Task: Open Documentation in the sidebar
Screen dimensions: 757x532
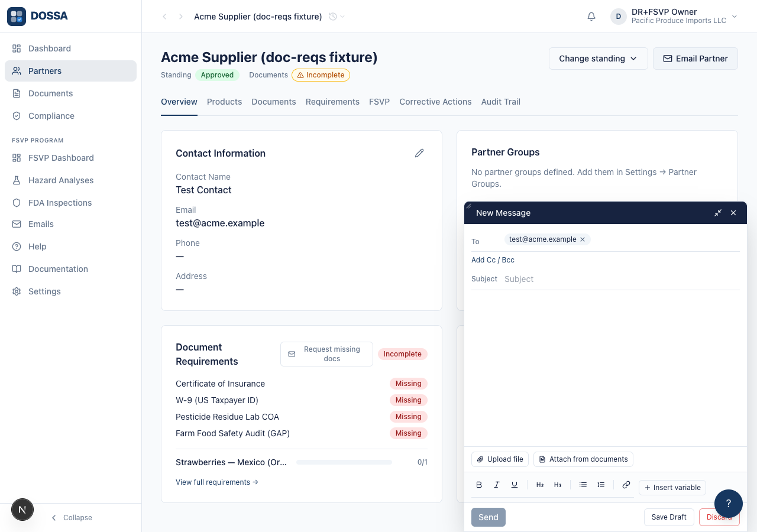Action: pyautogui.click(x=70, y=269)
